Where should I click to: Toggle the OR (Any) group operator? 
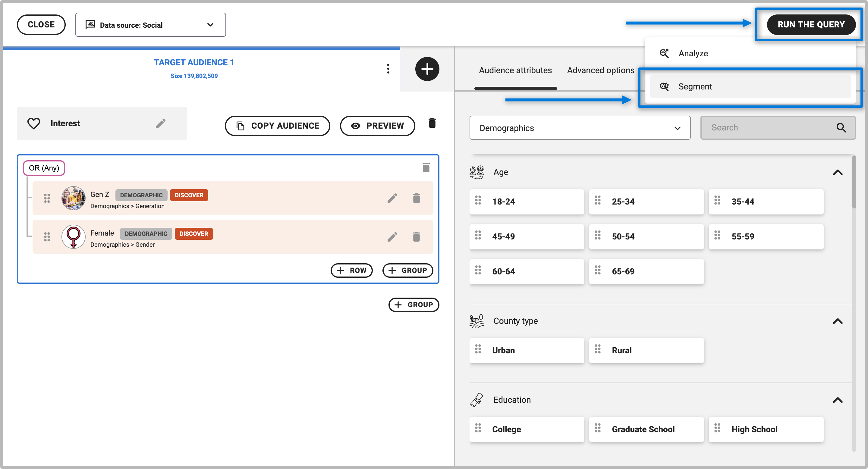(x=44, y=168)
